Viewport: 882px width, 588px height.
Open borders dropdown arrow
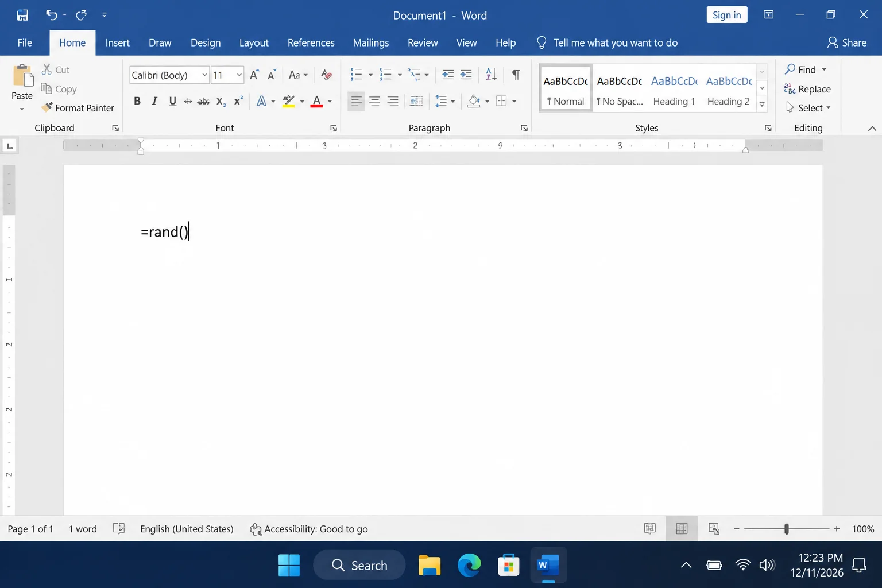pyautogui.click(x=514, y=102)
